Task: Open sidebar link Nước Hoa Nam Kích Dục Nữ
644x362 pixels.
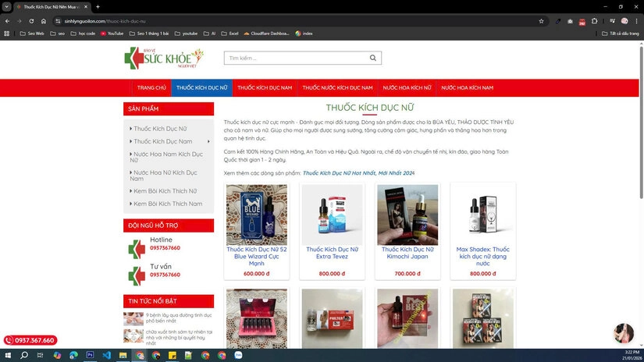Action: 166,157
